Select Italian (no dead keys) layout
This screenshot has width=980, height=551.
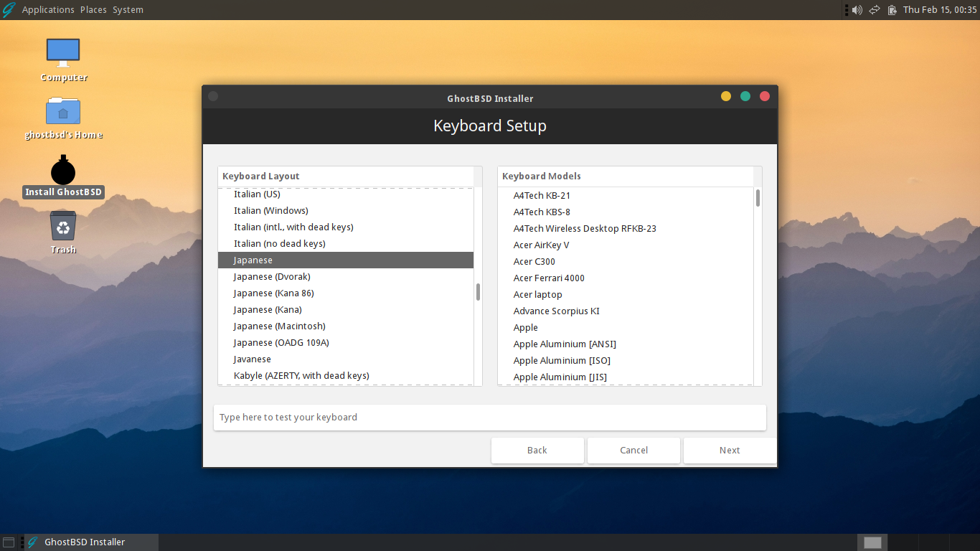pyautogui.click(x=346, y=244)
